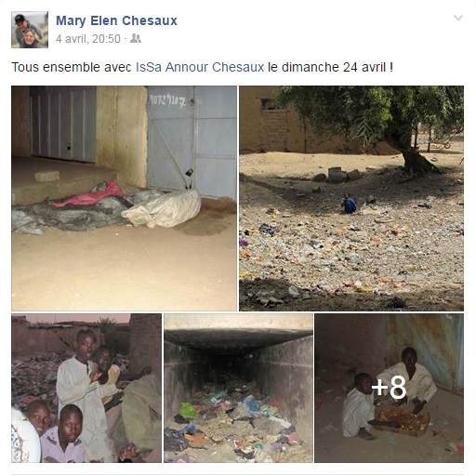Click boy in white robe photo

tap(79, 392)
